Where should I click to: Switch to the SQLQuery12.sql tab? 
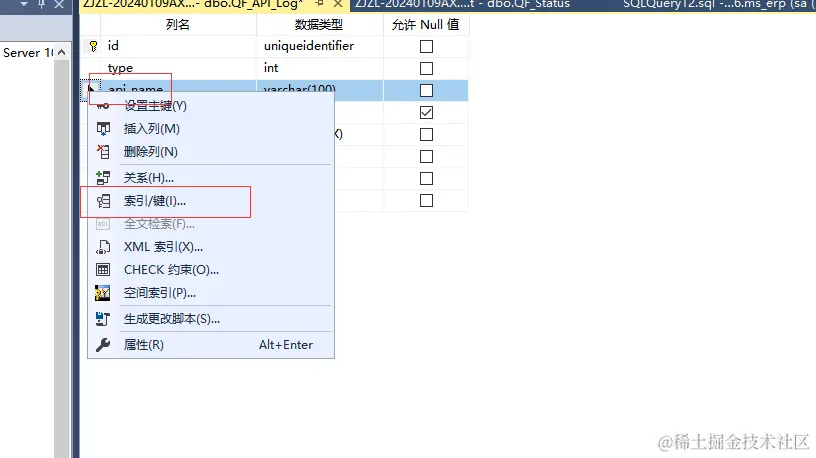tap(721, 4)
